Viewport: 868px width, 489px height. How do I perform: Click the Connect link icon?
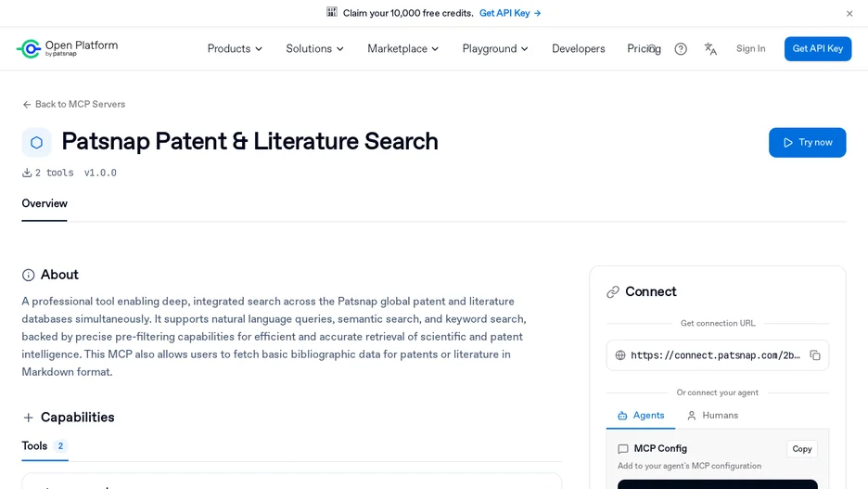(613, 292)
